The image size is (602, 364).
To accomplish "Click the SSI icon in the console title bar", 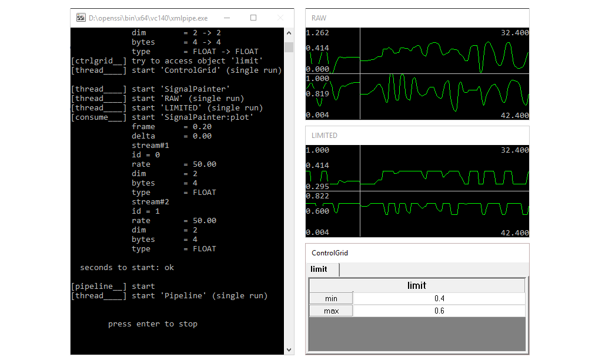I will [81, 18].
